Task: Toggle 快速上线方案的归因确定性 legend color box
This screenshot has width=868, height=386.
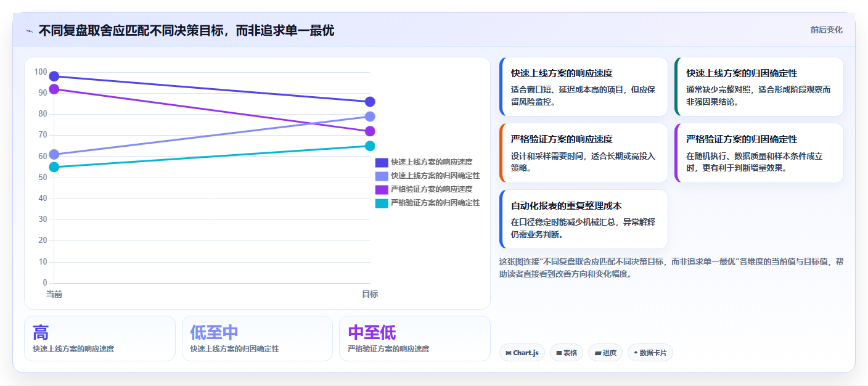Action: pos(382,176)
